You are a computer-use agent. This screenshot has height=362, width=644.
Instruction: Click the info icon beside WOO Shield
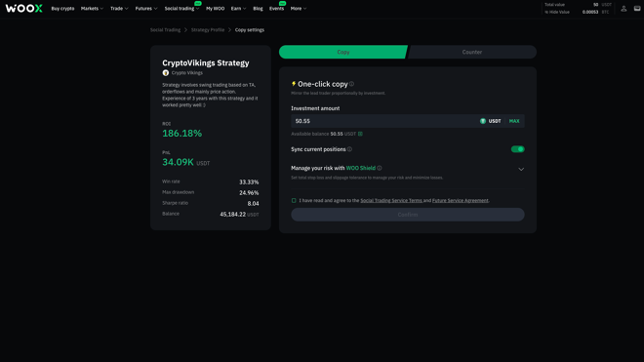tap(380, 168)
